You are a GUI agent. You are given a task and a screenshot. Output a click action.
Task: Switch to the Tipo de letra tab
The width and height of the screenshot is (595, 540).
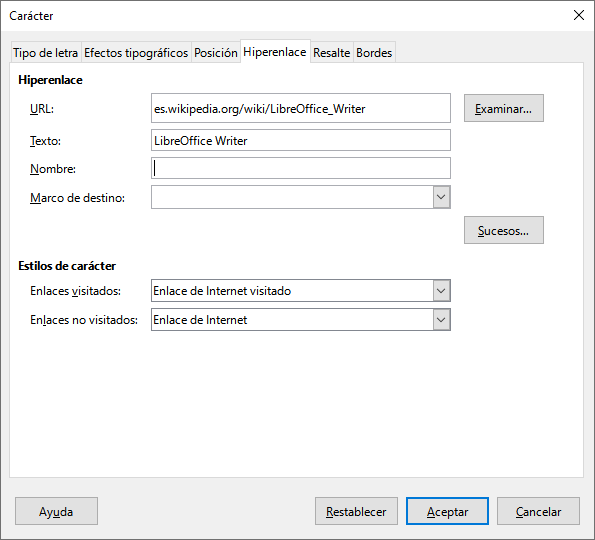(46, 52)
